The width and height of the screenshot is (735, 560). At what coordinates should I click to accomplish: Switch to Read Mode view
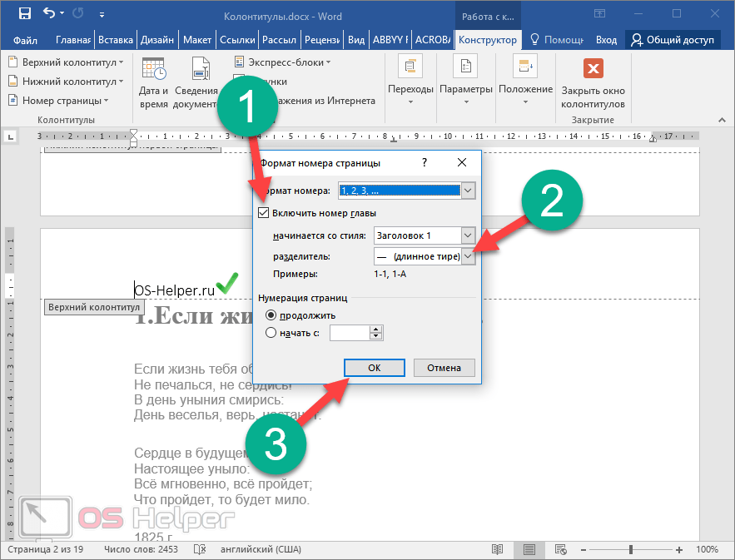click(x=497, y=549)
